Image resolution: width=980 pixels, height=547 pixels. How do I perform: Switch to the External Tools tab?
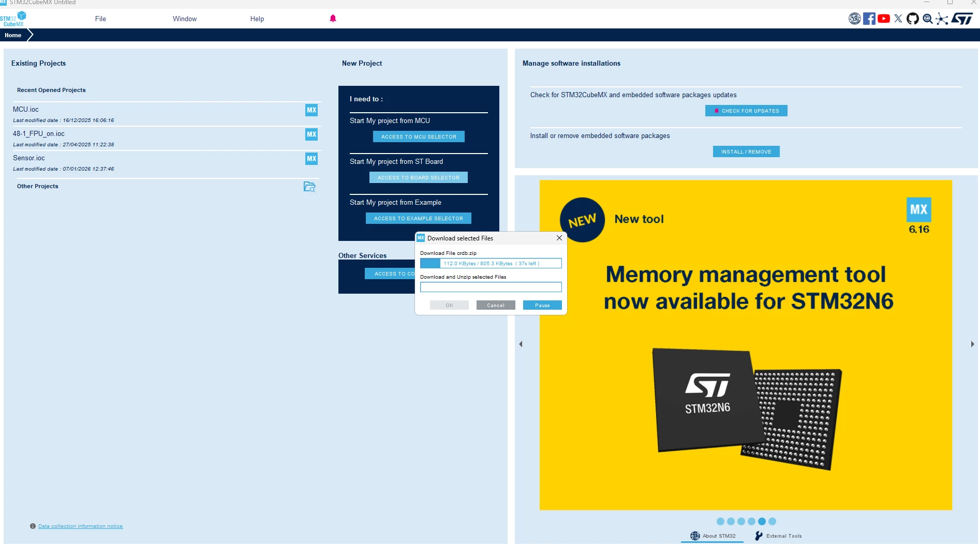coord(778,536)
